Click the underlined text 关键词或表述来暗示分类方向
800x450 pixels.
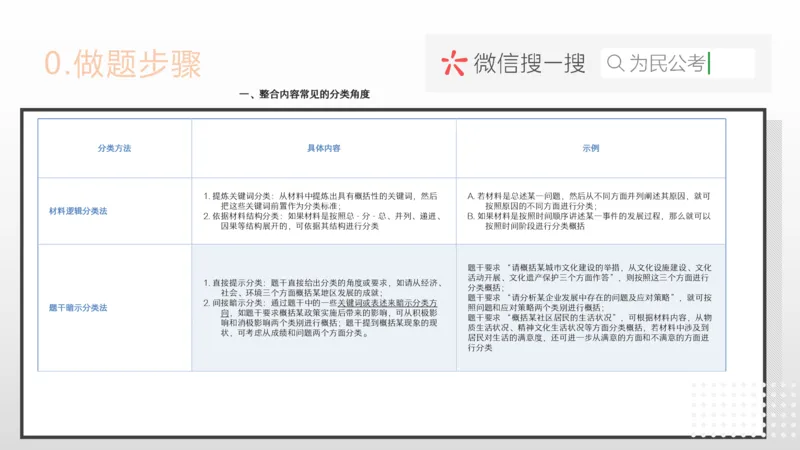330,308
